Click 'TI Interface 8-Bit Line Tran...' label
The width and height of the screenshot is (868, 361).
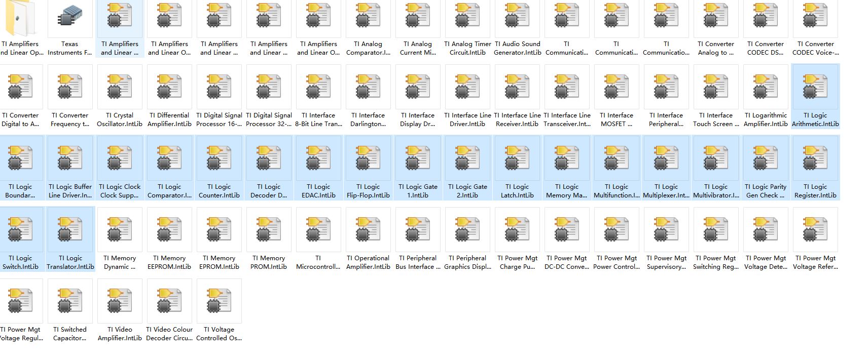coord(318,119)
